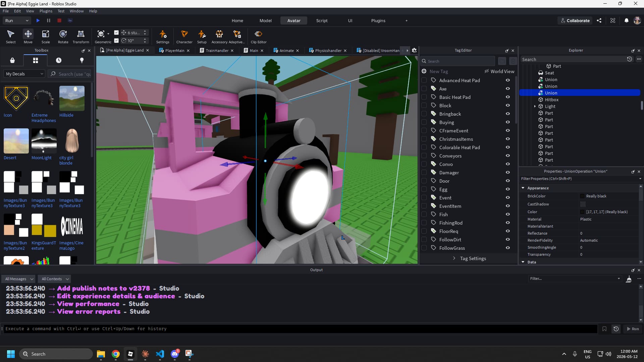Open the Run mode dropdown

click(17, 20)
